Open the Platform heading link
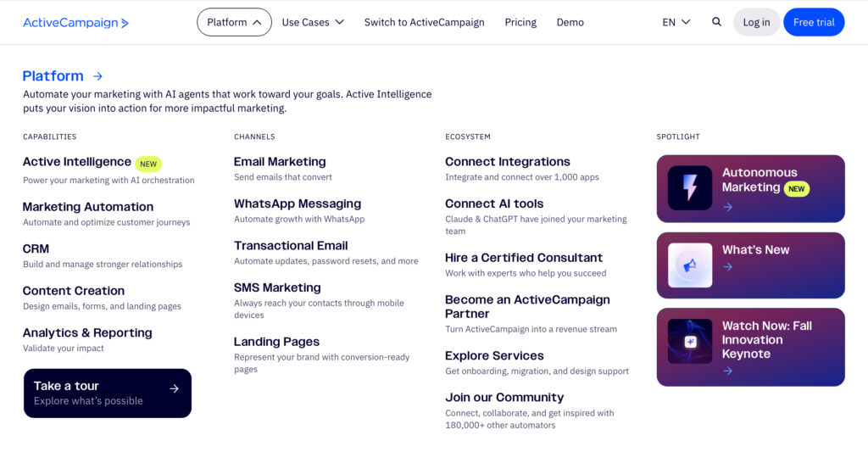Image resolution: width=868 pixels, height=452 pixels. (53, 75)
